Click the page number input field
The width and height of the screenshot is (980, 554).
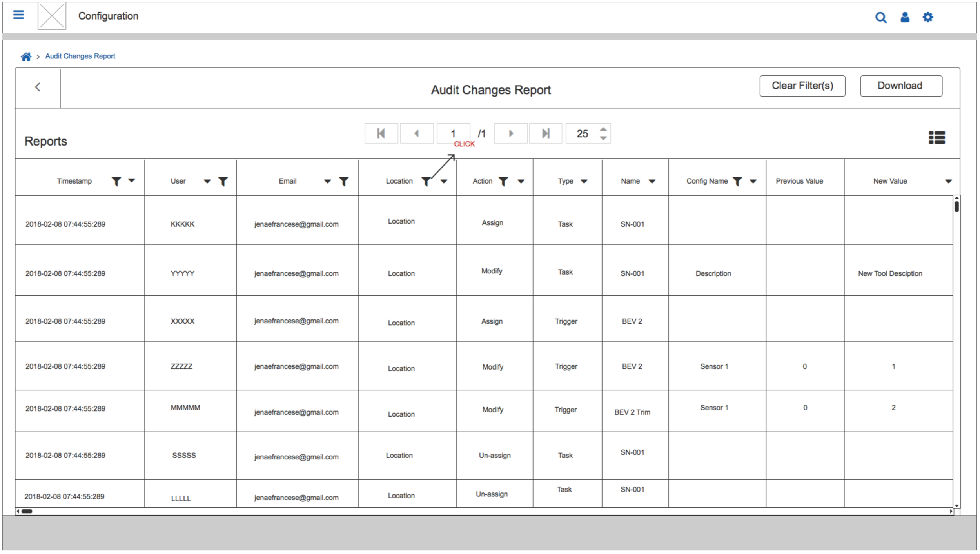pyautogui.click(x=453, y=133)
